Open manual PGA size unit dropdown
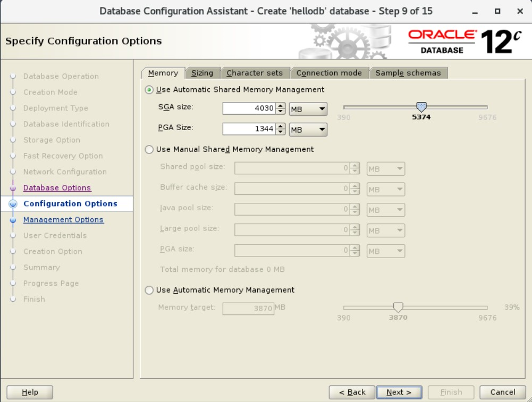The height and width of the screenshot is (402, 532). point(386,252)
